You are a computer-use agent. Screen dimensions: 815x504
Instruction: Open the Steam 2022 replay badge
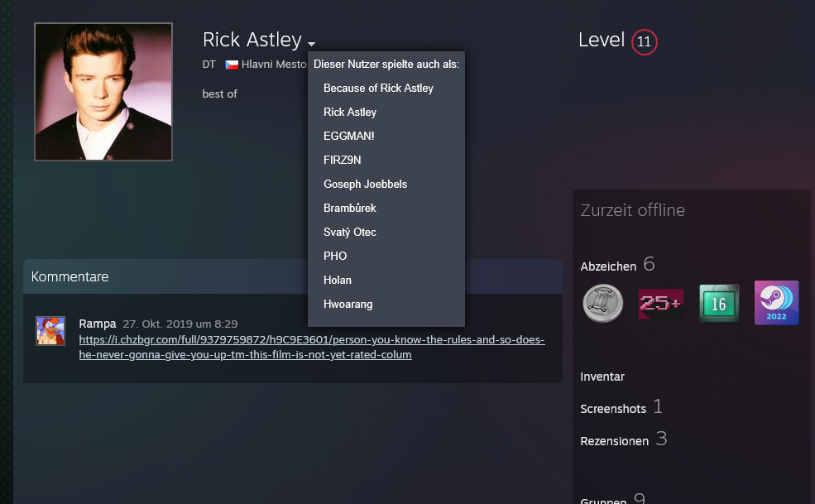coord(776,303)
